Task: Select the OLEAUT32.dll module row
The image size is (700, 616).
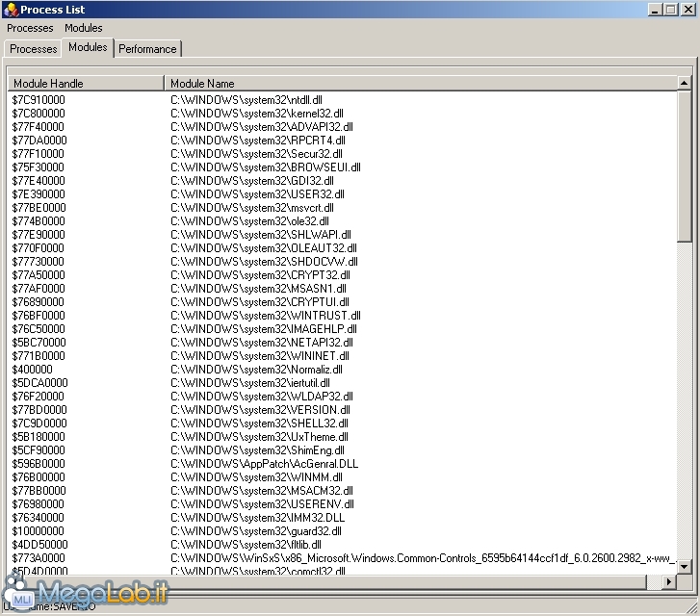Action: point(343,248)
